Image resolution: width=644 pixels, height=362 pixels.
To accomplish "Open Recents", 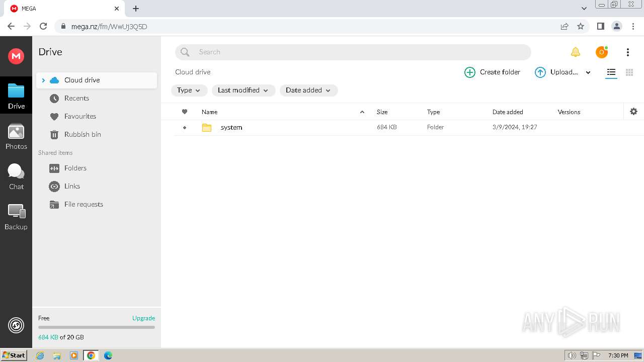I will pos(76,98).
